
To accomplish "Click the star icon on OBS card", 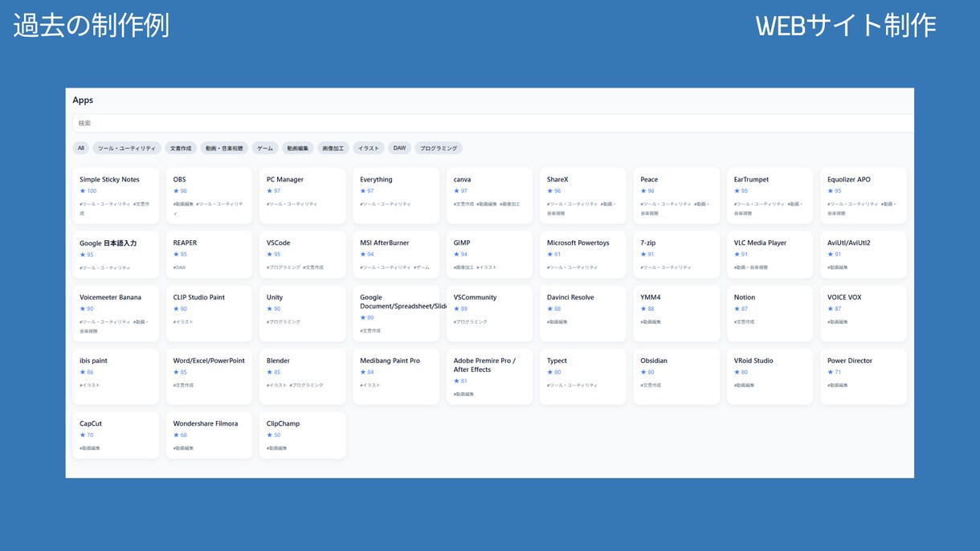I will coord(176,191).
